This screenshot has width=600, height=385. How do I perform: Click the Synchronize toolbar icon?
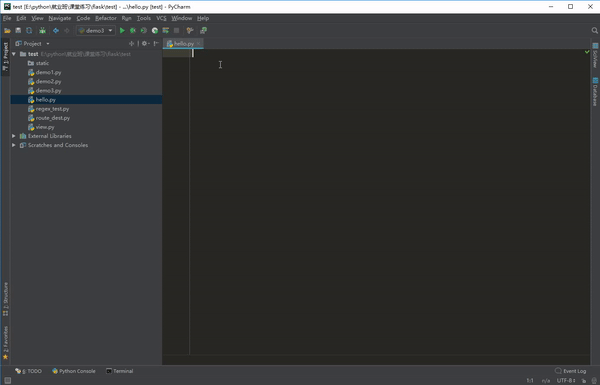29,31
